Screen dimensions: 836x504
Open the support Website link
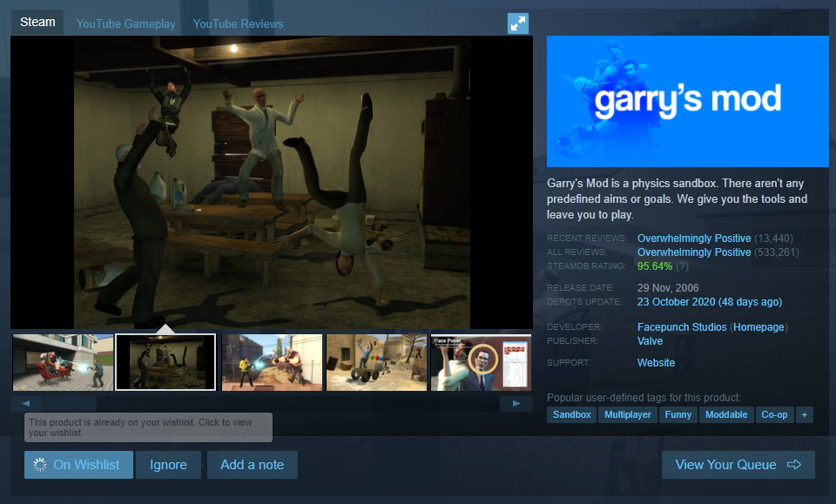coord(656,363)
